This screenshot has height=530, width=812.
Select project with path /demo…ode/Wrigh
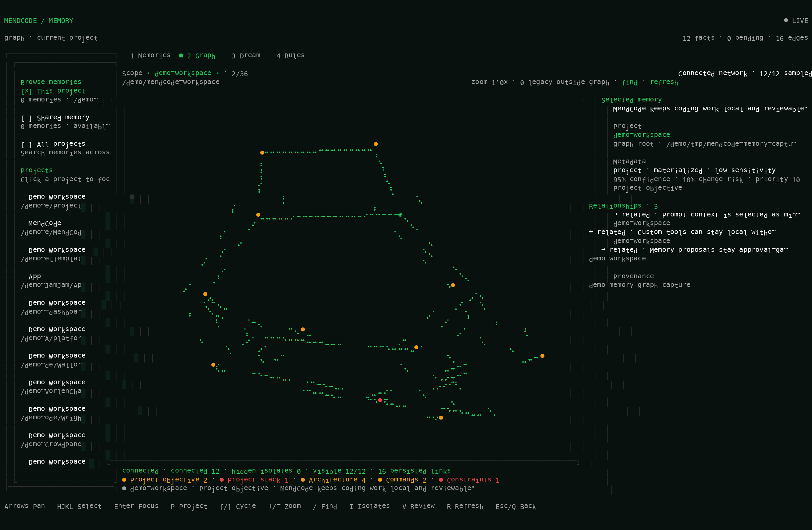[51, 418]
